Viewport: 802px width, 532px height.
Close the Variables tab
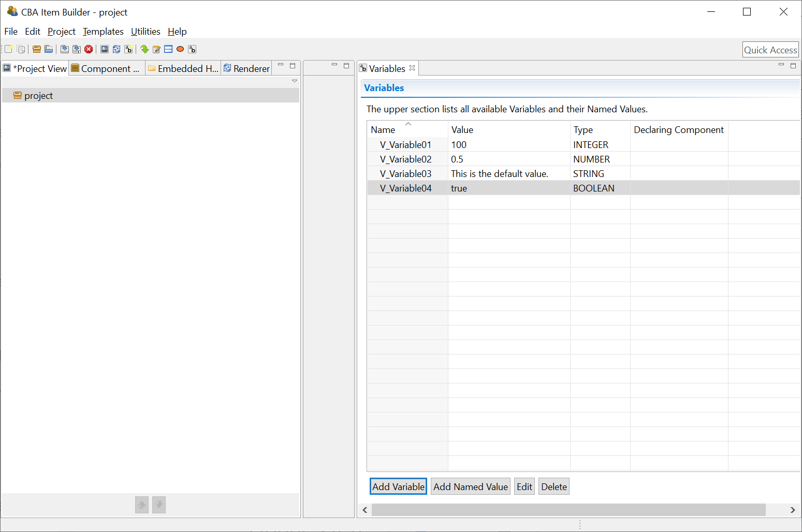pos(412,68)
